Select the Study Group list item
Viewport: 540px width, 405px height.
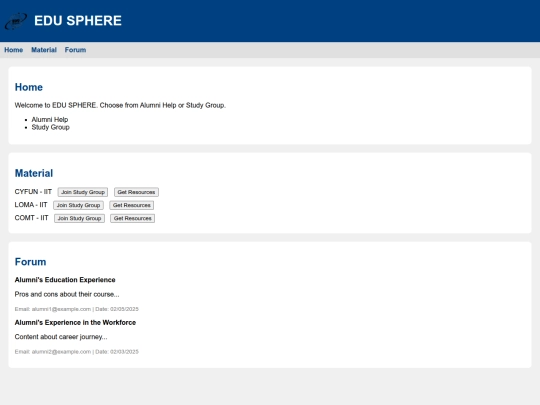tap(51, 127)
